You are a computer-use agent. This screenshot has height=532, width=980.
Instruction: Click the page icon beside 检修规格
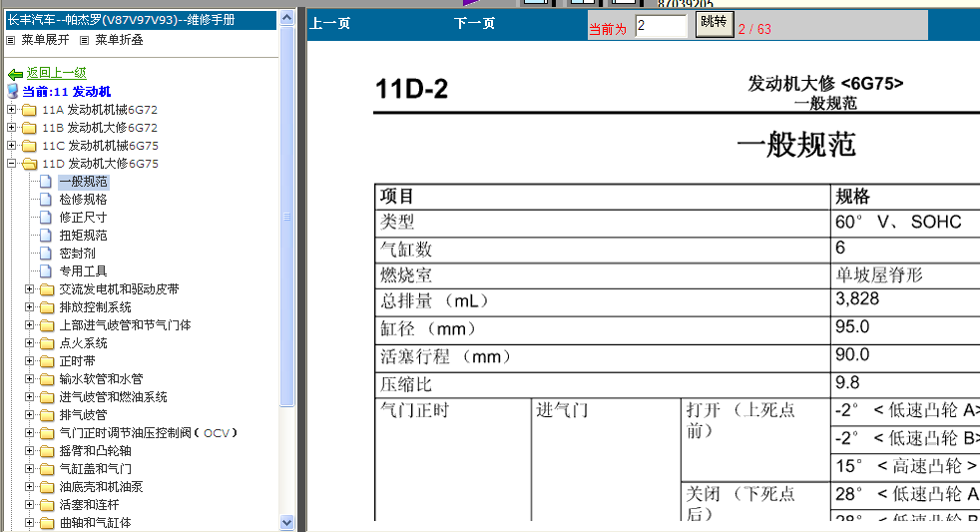tap(46, 200)
